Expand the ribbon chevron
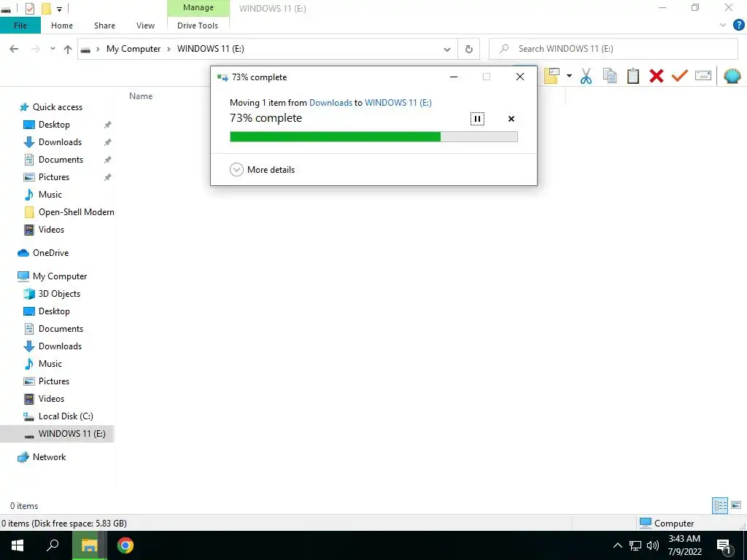The height and width of the screenshot is (560, 747). tap(723, 26)
